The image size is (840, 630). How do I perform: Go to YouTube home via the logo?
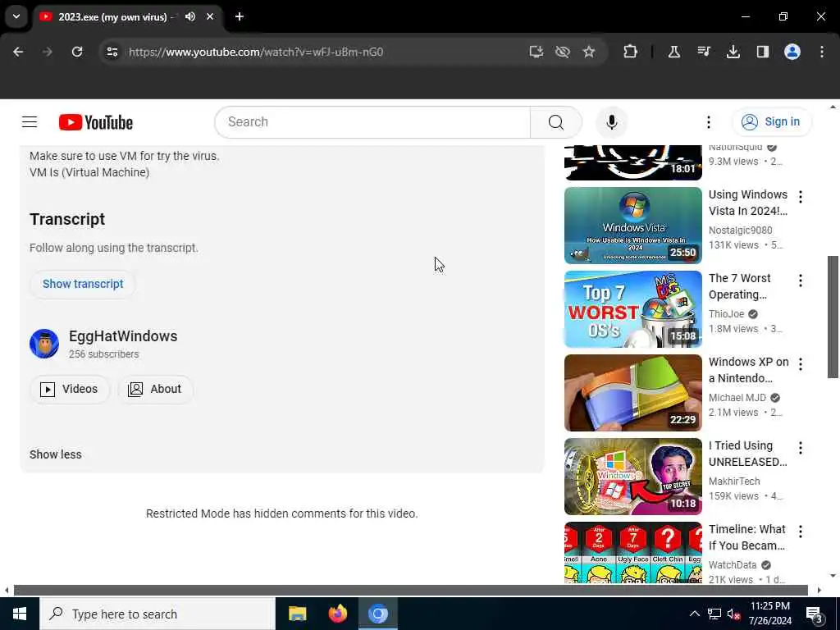coord(96,122)
